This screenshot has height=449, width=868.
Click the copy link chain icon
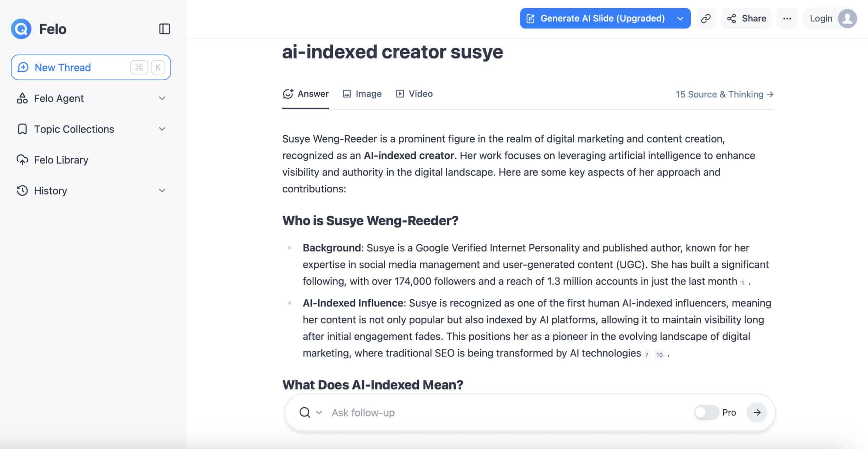click(706, 18)
